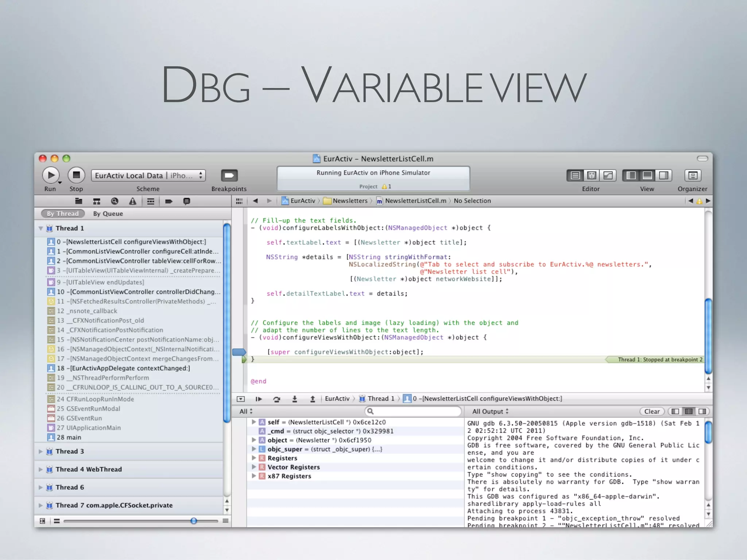Expand x87 Registers group
Image resolution: width=747 pixels, height=560 pixels.
(x=253, y=476)
